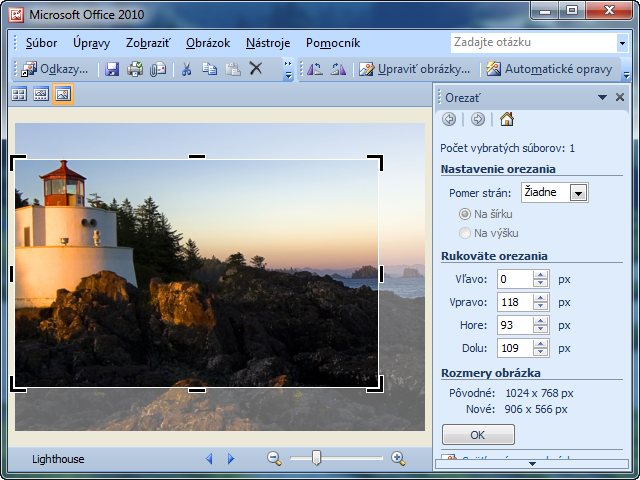
Task: Click the Cut scissors icon
Action: coord(185,69)
